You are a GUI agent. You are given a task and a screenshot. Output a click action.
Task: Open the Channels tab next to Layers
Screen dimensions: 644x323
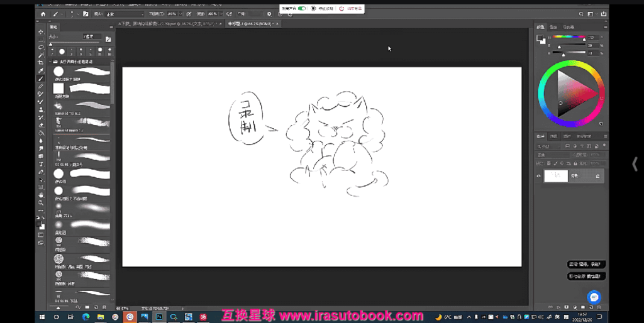[x=553, y=136]
